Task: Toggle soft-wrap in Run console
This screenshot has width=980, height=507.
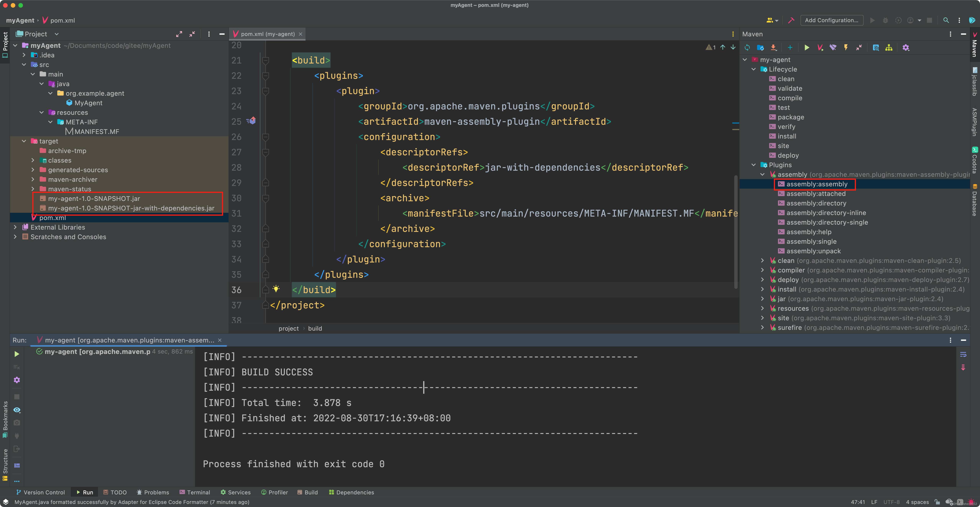Action: [963, 355]
